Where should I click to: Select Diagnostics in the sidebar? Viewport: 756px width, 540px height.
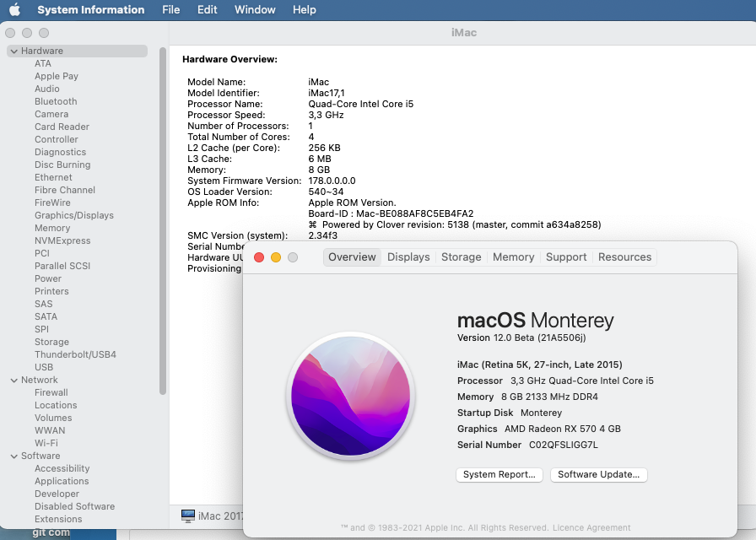pos(60,152)
